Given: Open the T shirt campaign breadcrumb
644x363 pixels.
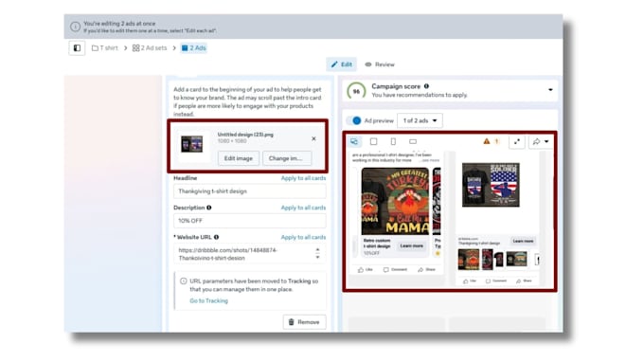Looking at the screenshot, I should click(x=105, y=48).
